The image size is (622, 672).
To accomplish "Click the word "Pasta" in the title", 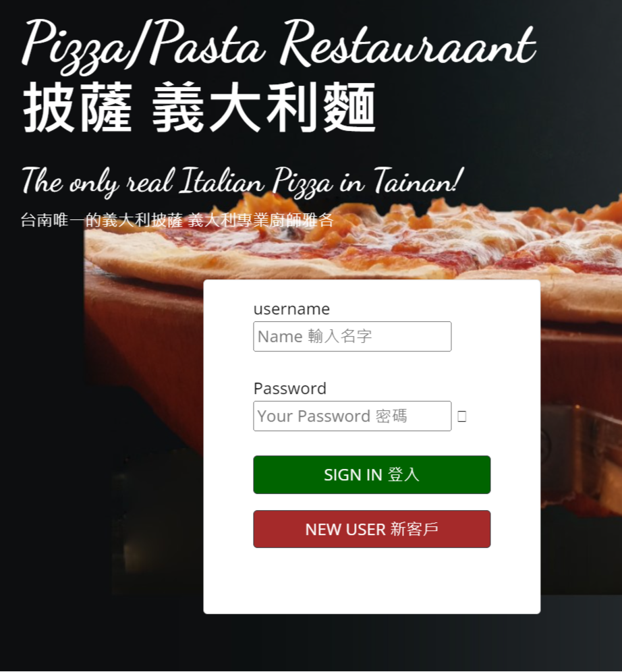I will click(x=205, y=44).
